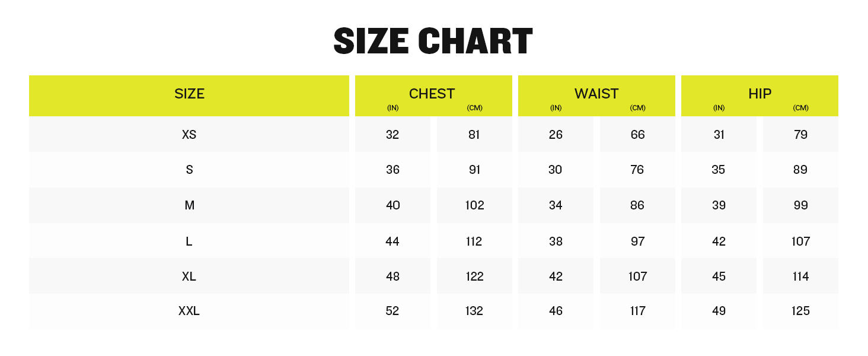868x356 pixels.
Task: Select the XS size row label
Action: (189, 135)
